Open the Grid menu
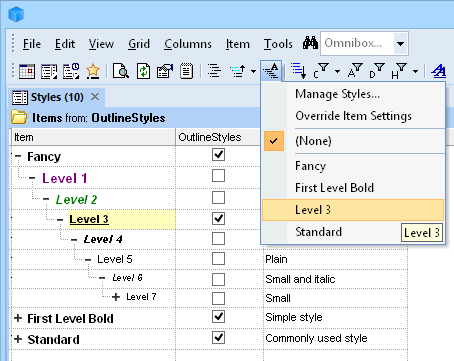Image resolution: width=454 pixels, height=361 pixels. click(139, 44)
